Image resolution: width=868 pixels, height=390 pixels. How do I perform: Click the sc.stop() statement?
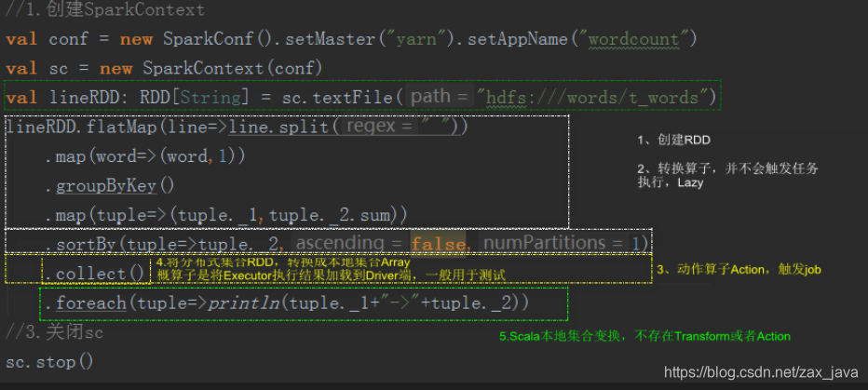49,362
